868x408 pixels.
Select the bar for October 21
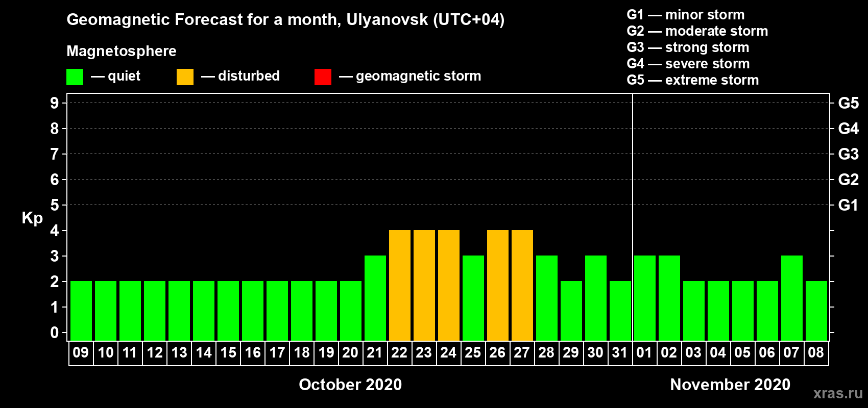coord(375,298)
